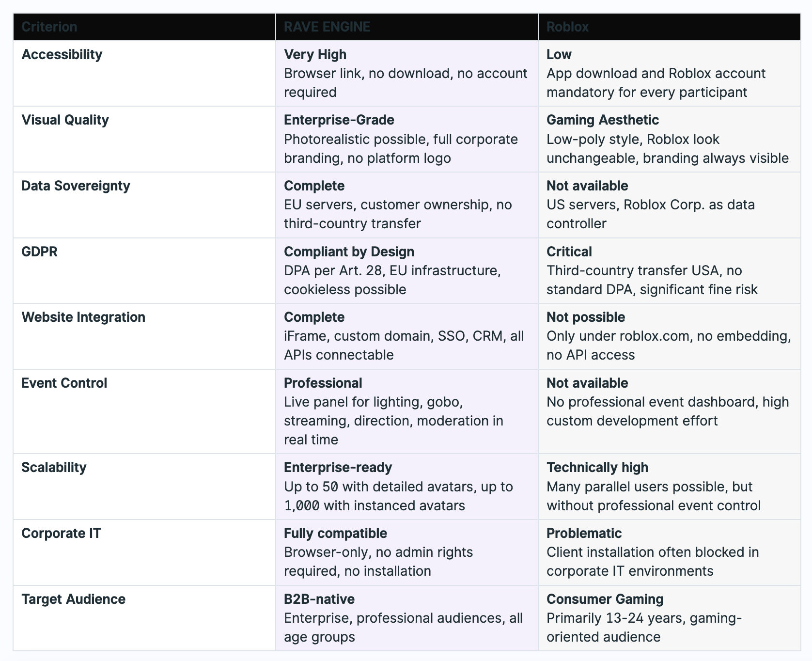The image size is (812, 661).
Task: Select the B2B-native target audience heading
Action: 319,599
